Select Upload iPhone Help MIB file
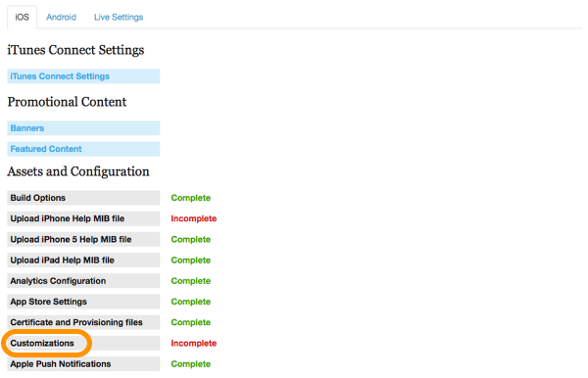The image size is (588, 378). tap(83, 218)
